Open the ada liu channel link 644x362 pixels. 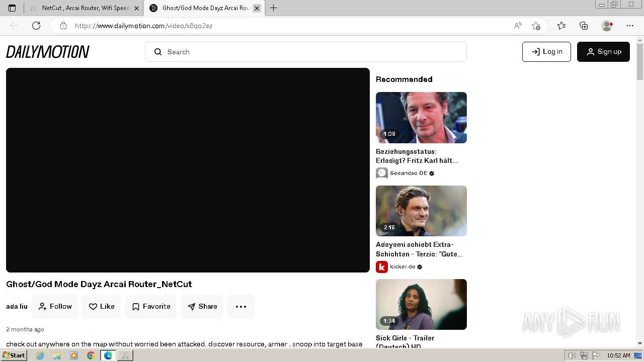coord(17,306)
